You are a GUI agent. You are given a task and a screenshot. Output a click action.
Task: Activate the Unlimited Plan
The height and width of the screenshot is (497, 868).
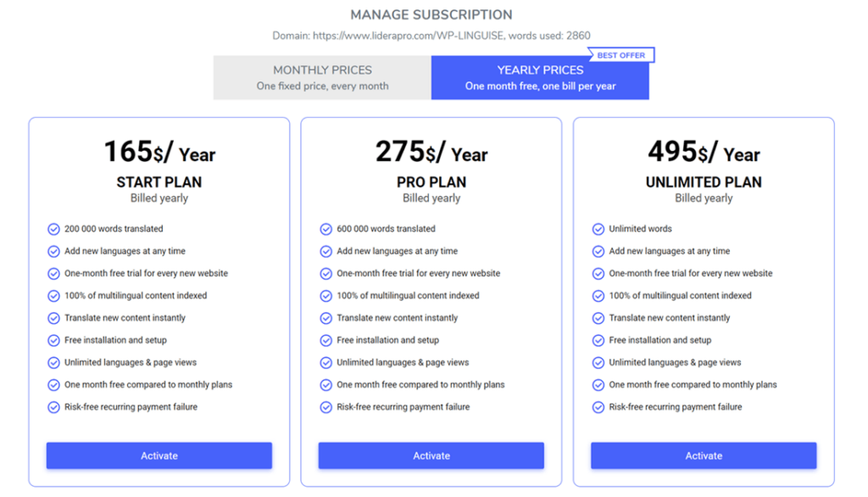tap(704, 455)
